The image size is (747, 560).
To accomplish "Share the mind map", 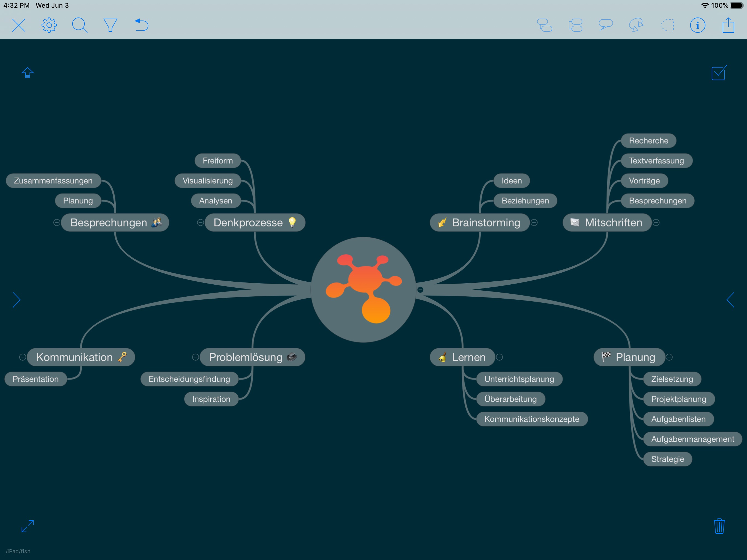I will 728,25.
